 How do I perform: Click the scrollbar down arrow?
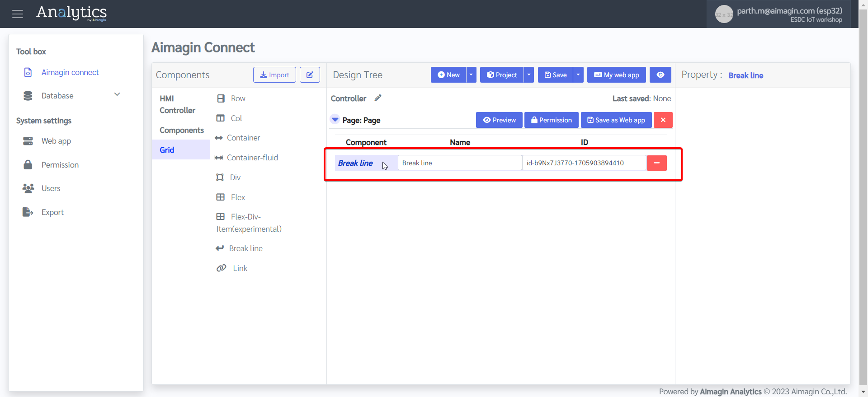[x=863, y=392]
